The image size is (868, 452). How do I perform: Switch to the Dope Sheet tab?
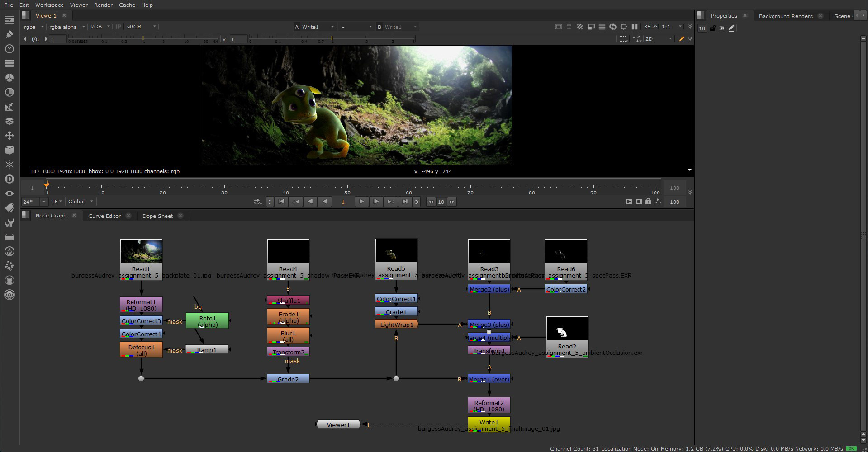[157, 216]
